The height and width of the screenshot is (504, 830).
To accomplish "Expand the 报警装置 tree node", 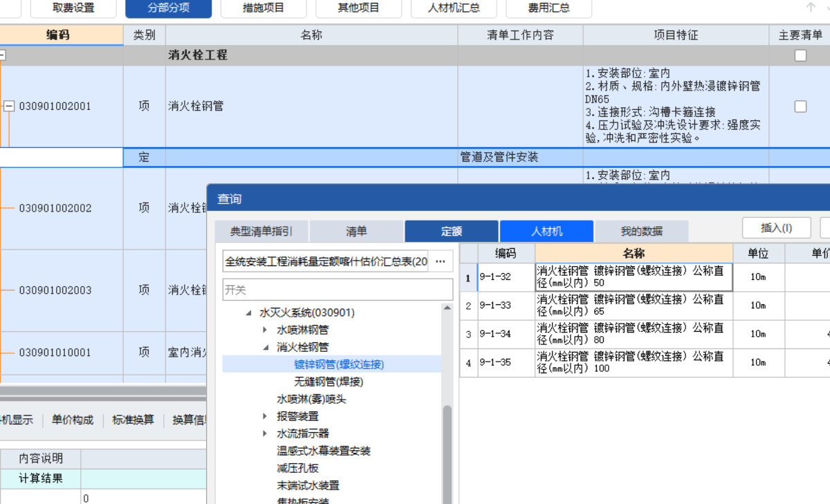I will 265,416.
